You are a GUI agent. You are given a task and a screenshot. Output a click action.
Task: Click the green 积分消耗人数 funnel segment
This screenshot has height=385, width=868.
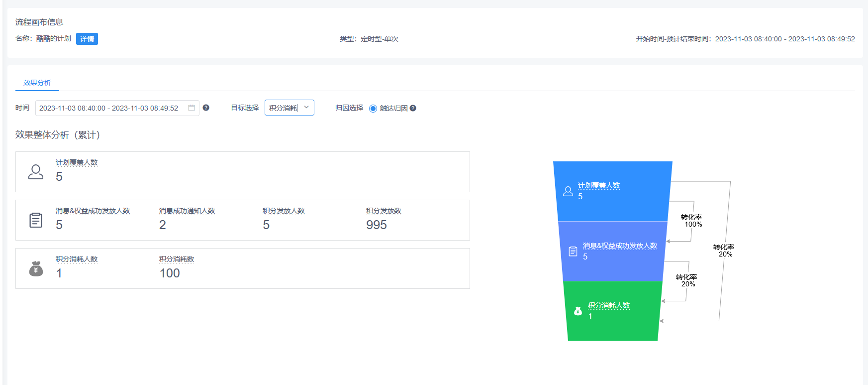(x=613, y=311)
